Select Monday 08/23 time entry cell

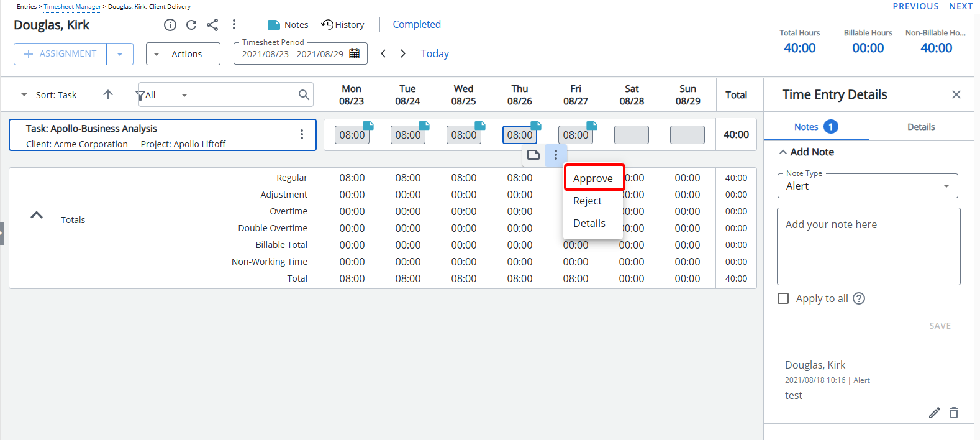point(352,135)
